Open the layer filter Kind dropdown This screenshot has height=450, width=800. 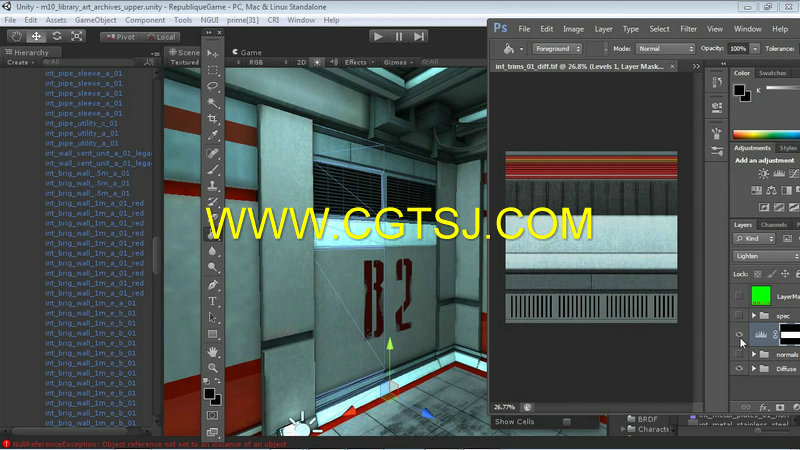(754, 238)
